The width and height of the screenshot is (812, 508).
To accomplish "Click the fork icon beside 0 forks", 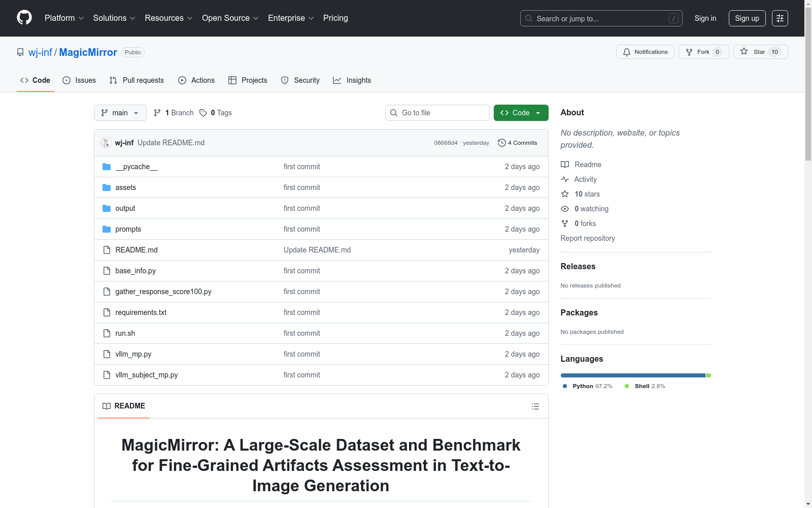I will pyautogui.click(x=565, y=224).
